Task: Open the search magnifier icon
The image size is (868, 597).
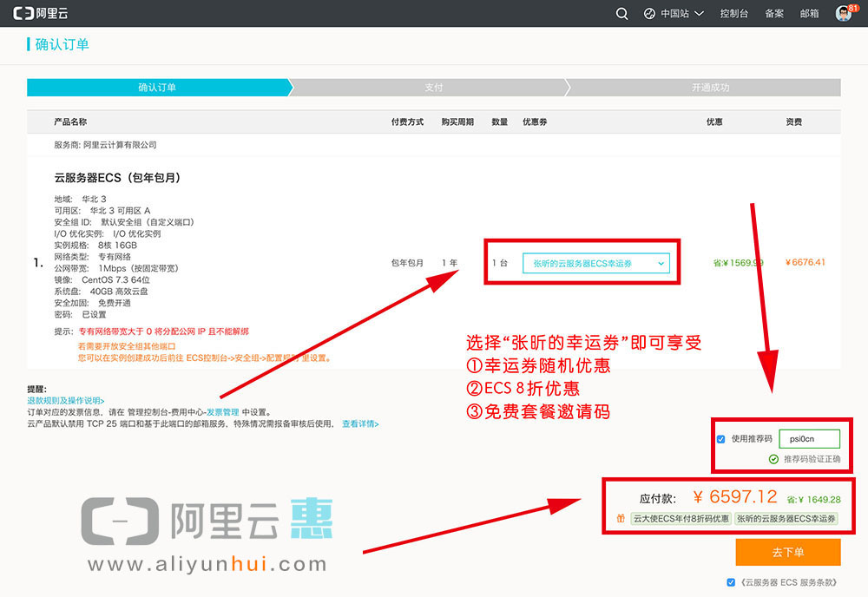Action: (621, 13)
